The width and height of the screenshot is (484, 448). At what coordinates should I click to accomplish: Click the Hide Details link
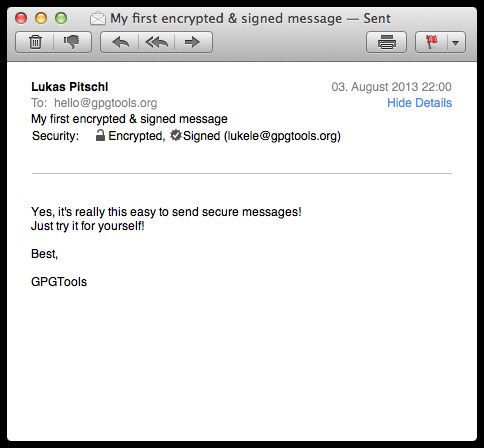coord(419,103)
